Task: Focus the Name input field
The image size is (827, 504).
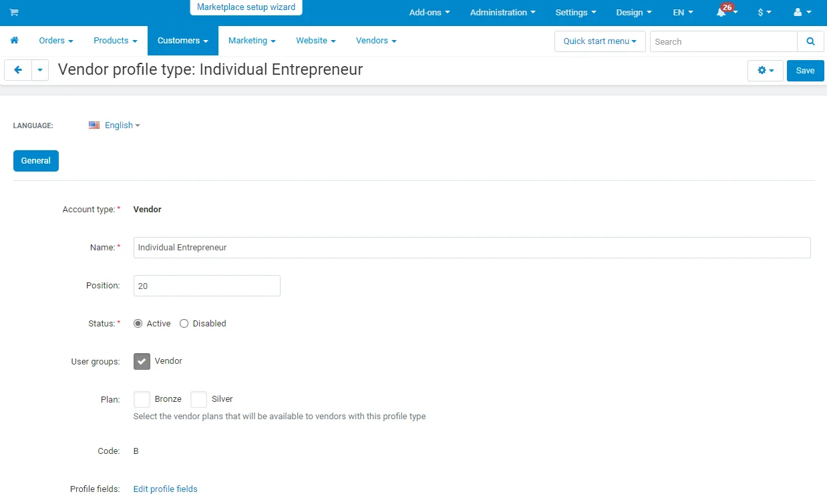Action: click(x=472, y=248)
